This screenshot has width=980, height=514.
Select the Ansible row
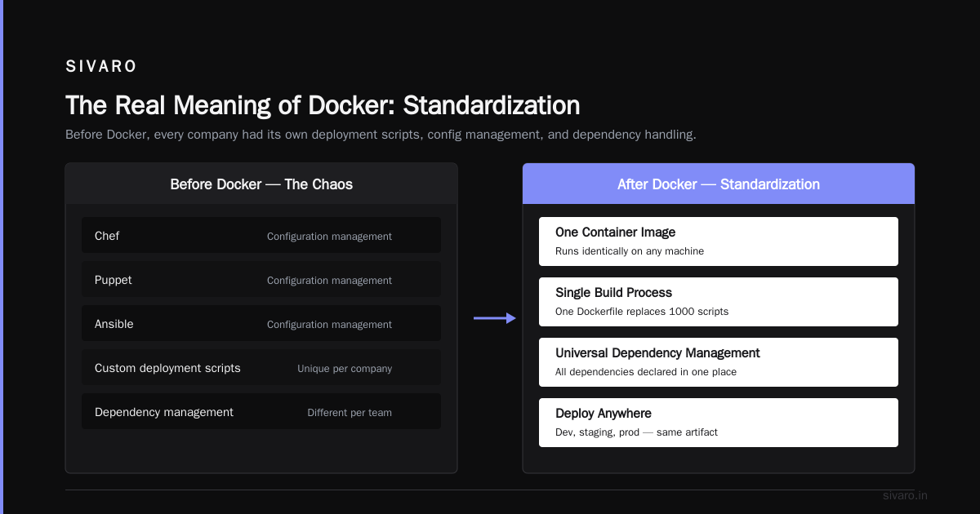tap(261, 323)
